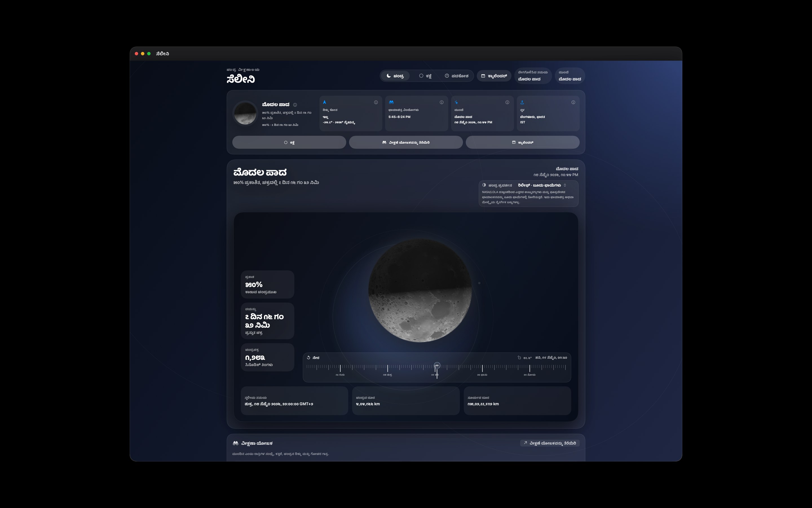This screenshot has height=508, width=812.
Task: Open the ಕಕ್ಷೆ tab in header navigation
Action: (x=425, y=76)
